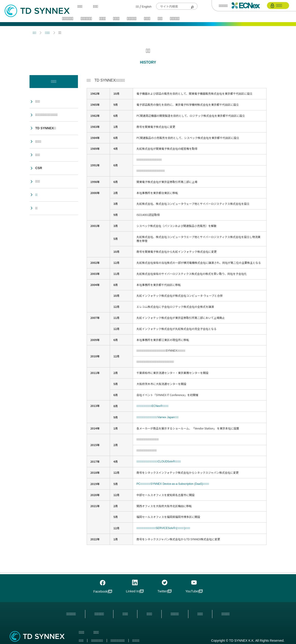The height and width of the screenshot is (644, 296).
Task: Click the 2007年 year cell
Action: pyautogui.click(x=98, y=323)
